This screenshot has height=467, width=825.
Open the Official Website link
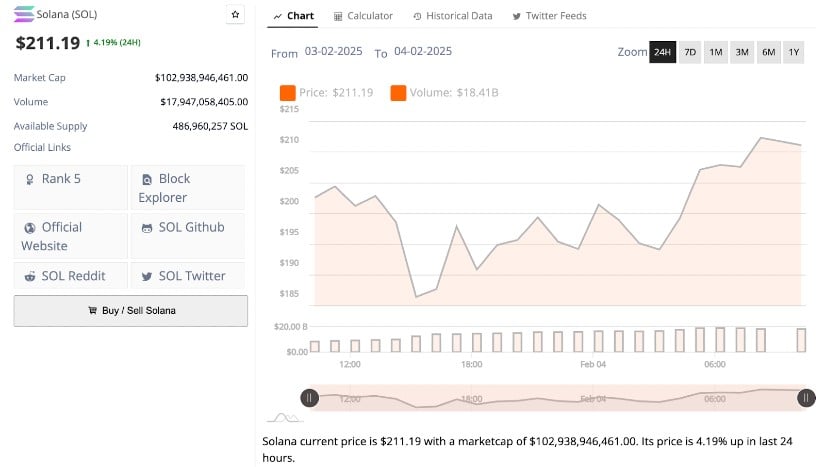tap(71, 236)
